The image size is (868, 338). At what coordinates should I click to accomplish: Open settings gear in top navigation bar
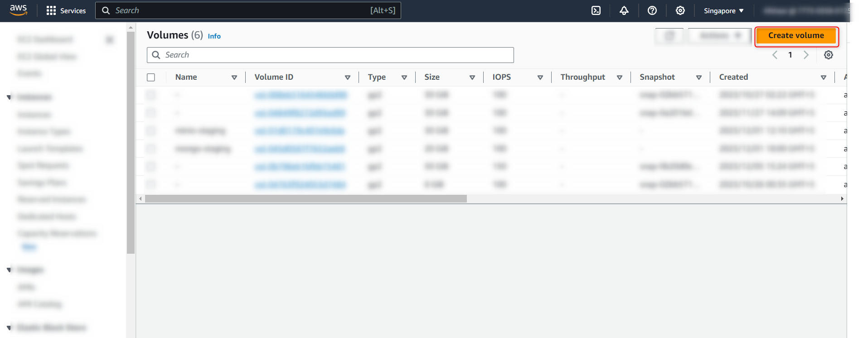click(x=680, y=10)
